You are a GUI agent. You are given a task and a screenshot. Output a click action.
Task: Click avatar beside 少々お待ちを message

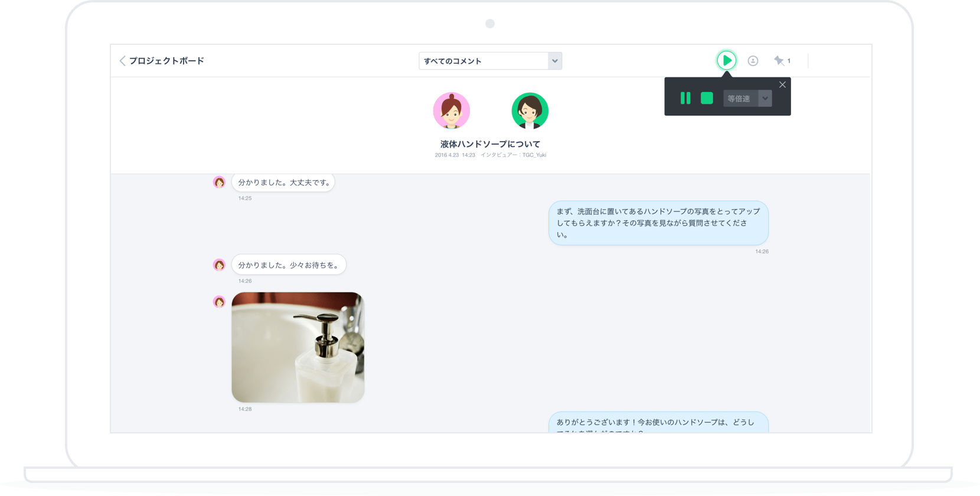(x=219, y=265)
